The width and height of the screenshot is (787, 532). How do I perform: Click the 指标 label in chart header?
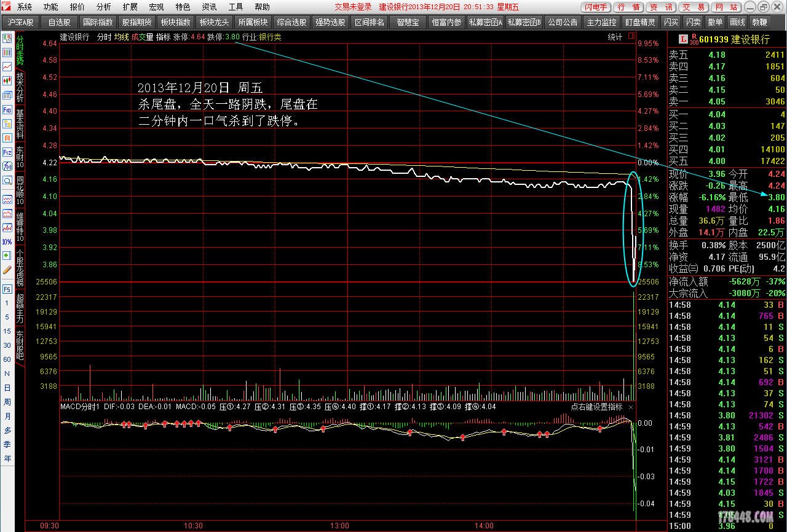tap(163, 37)
